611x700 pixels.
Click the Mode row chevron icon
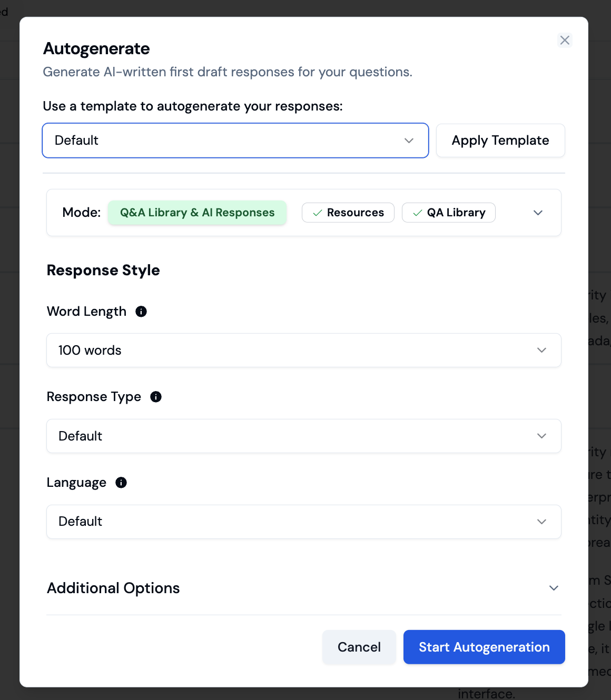538,213
